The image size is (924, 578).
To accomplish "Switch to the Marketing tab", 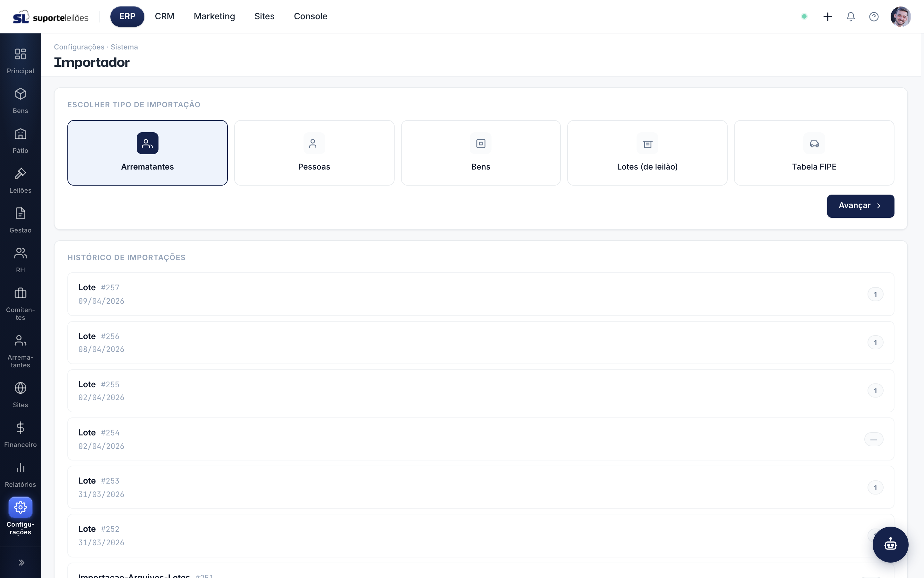I will click(214, 16).
